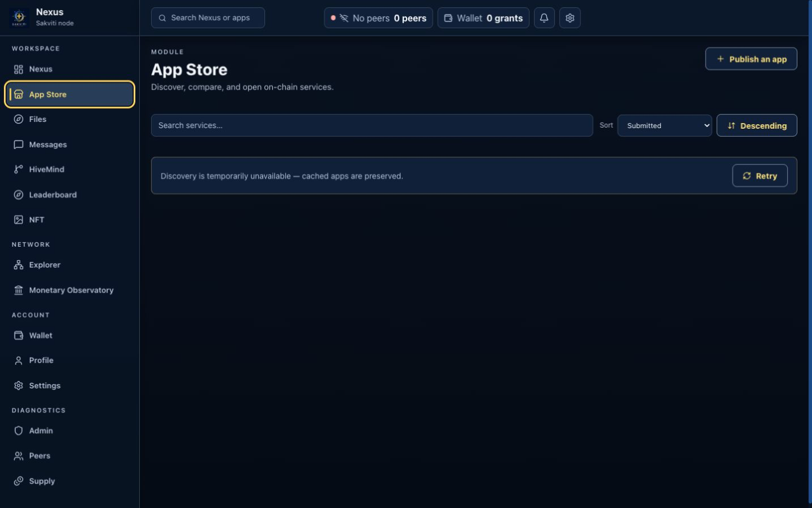Click the Nexus grid icon in the Workspace section
812x508 pixels.
19,69
